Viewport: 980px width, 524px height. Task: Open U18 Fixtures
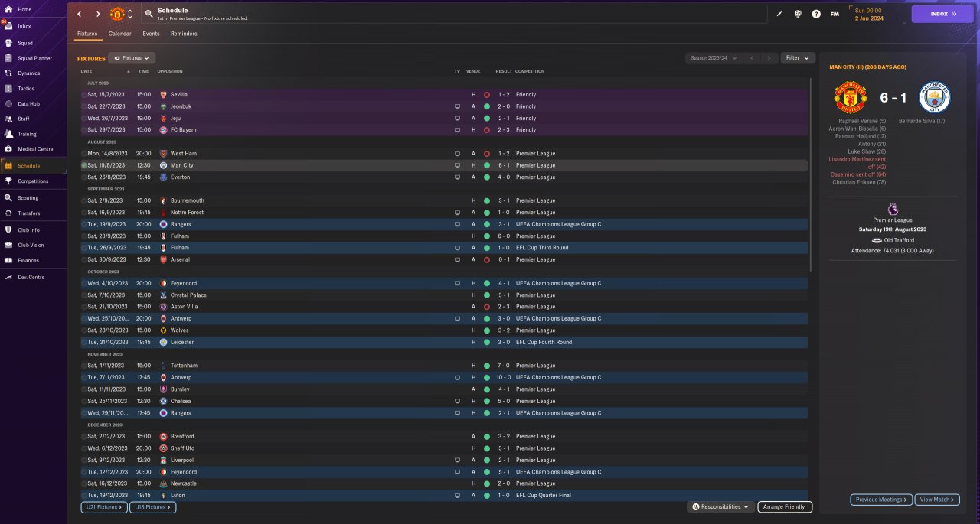click(153, 506)
